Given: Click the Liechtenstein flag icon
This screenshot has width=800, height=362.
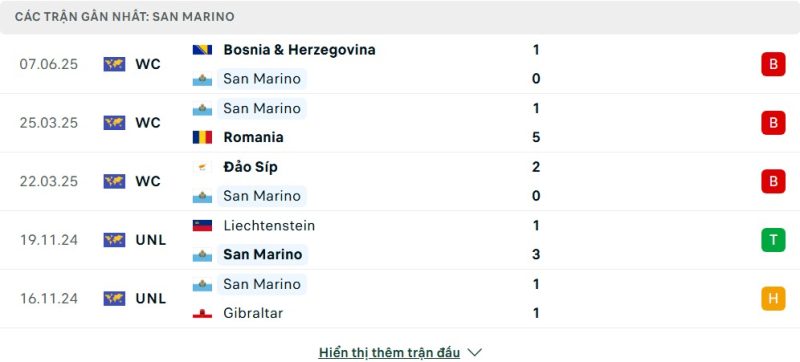Looking at the screenshot, I should click(202, 225).
